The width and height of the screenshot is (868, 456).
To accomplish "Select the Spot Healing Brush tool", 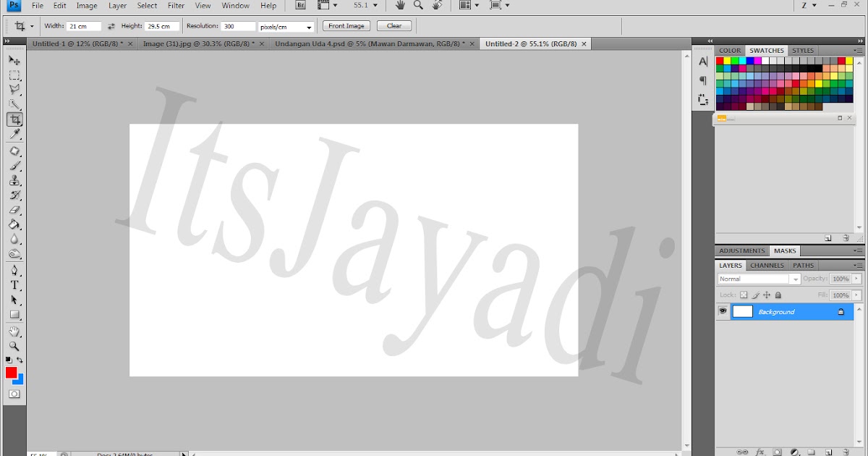I will pos(14,151).
